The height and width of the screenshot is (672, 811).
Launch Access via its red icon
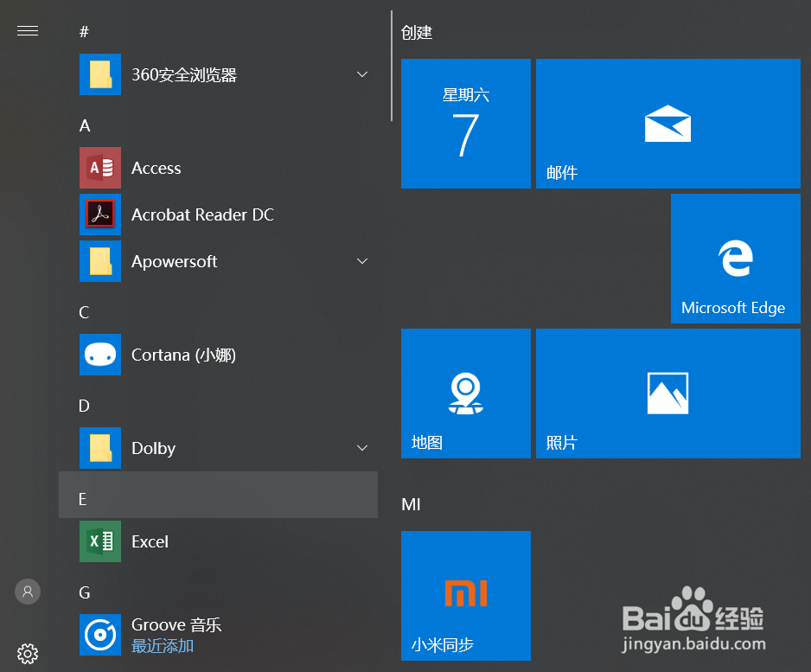click(x=100, y=168)
